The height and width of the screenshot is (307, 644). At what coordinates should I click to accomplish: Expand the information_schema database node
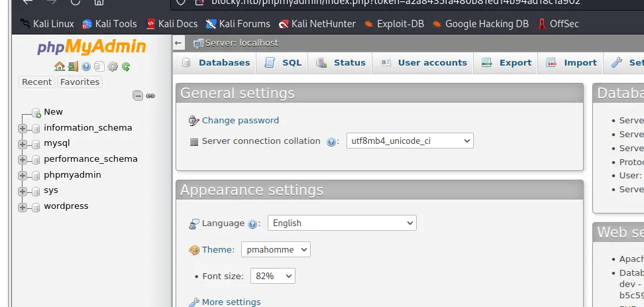23,128
